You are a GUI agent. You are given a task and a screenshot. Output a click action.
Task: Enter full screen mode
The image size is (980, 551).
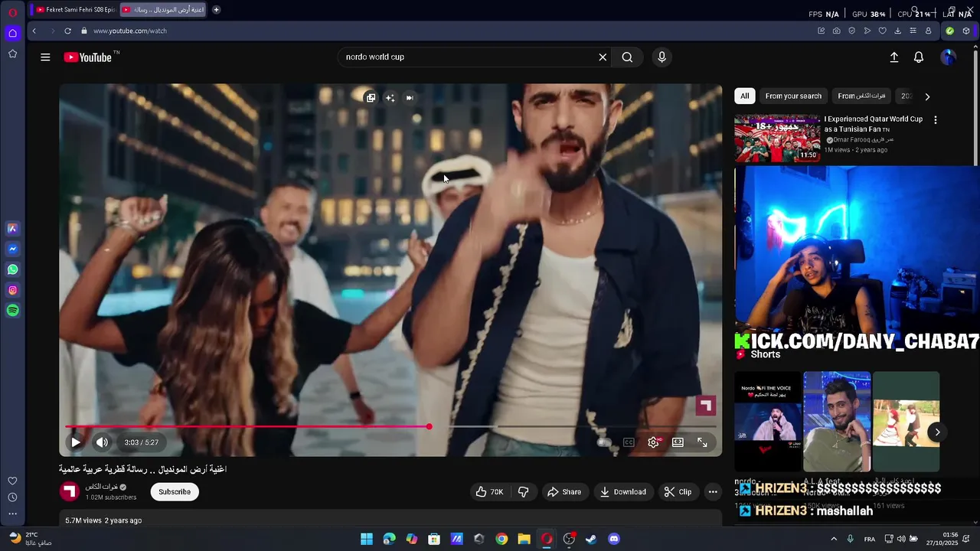[702, 442]
